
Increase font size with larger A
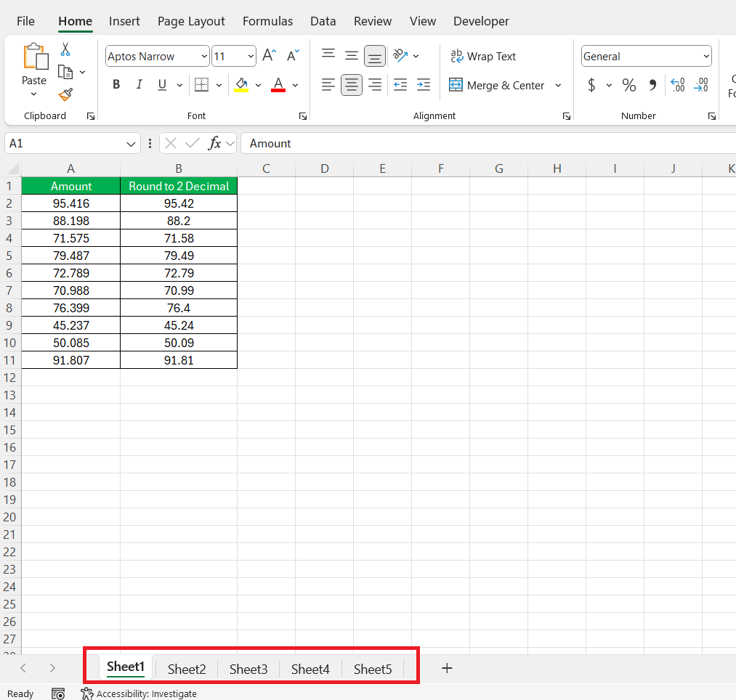(x=269, y=56)
